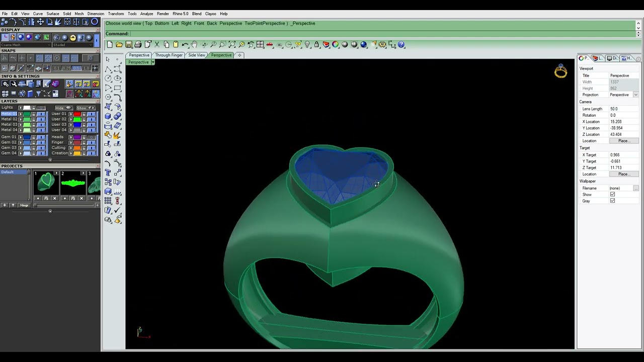Open the Coarse Mesh dropdown
The width and height of the screenshot is (644, 362).
(26, 45)
